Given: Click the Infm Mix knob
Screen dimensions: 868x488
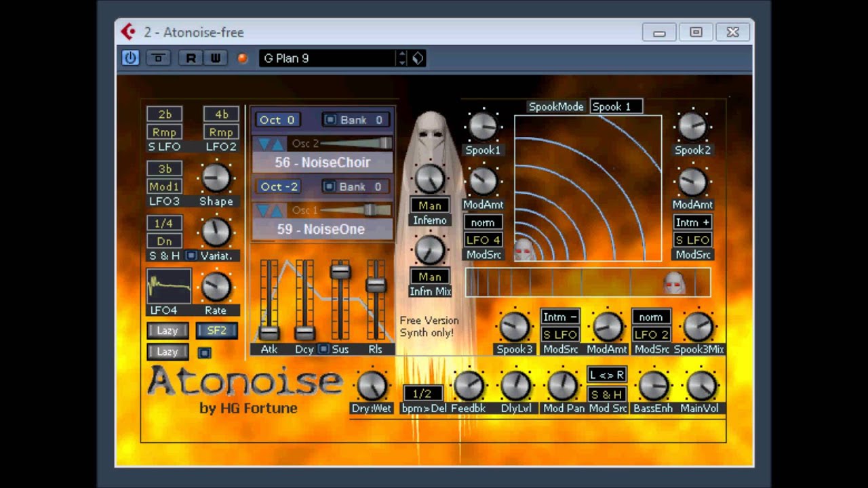Looking at the screenshot, I should (x=430, y=250).
